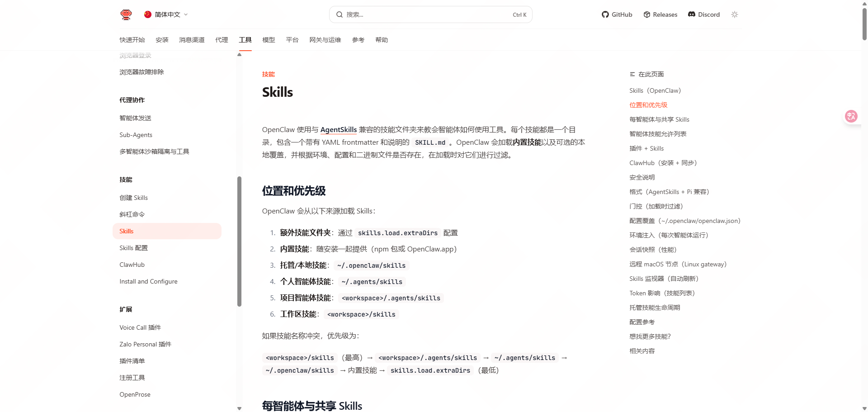Open the GitHub repository
This screenshot has width=868, height=412.
(617, 14)
